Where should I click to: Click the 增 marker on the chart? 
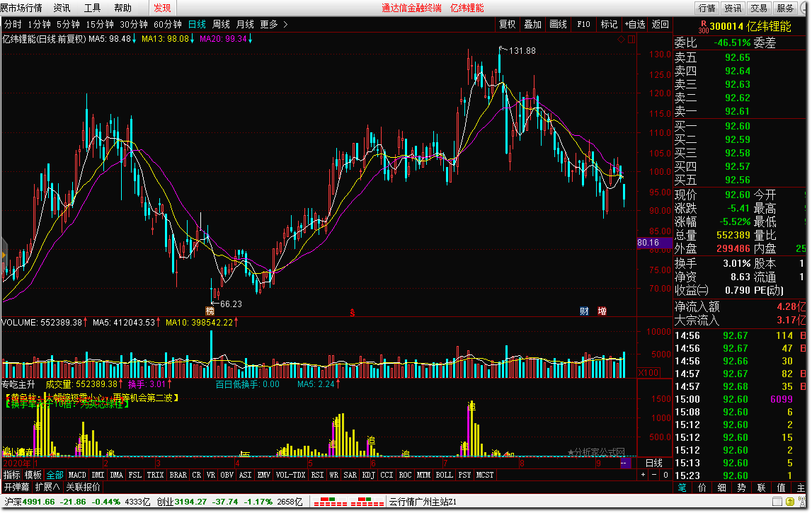tap(602, 311)
